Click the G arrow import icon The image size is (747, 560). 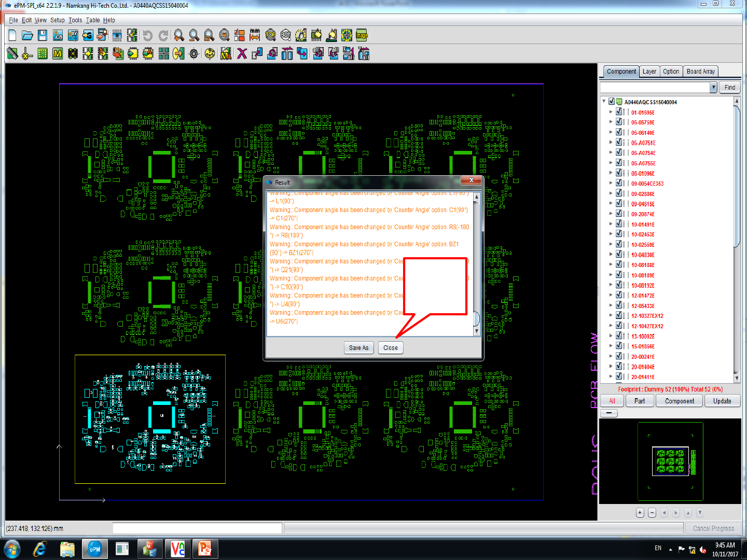pos(88,35)
